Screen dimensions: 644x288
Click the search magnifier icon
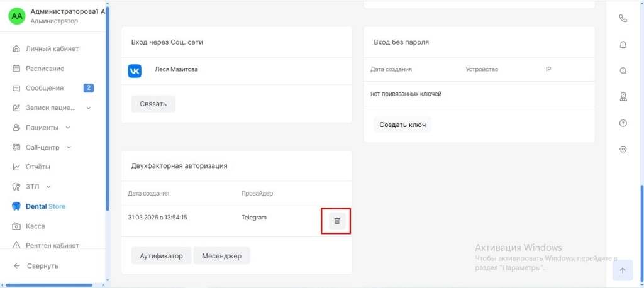623,70
